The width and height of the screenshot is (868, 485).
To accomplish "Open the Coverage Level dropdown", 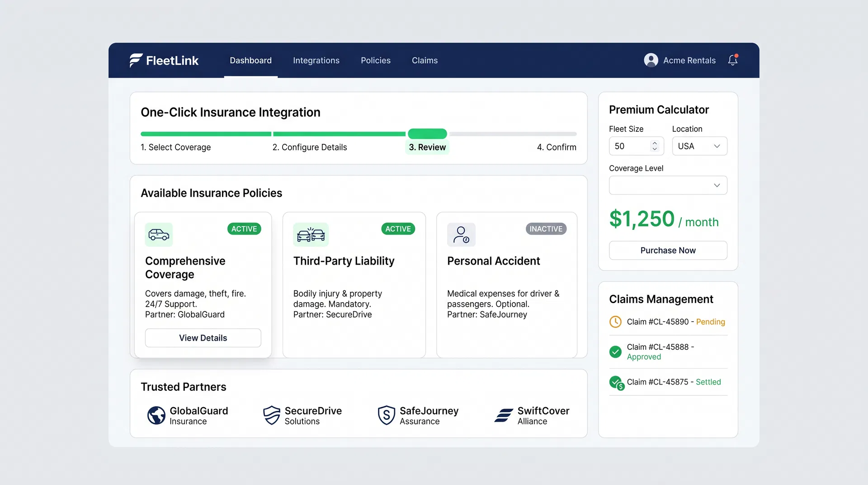I will point(668,185).
